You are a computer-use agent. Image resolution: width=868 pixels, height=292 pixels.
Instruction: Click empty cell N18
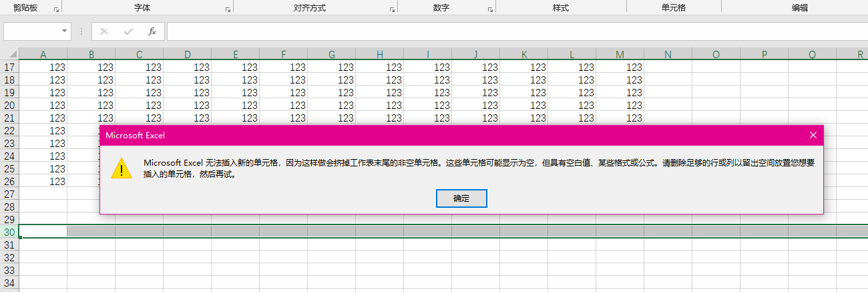click(x=668, y=80)
